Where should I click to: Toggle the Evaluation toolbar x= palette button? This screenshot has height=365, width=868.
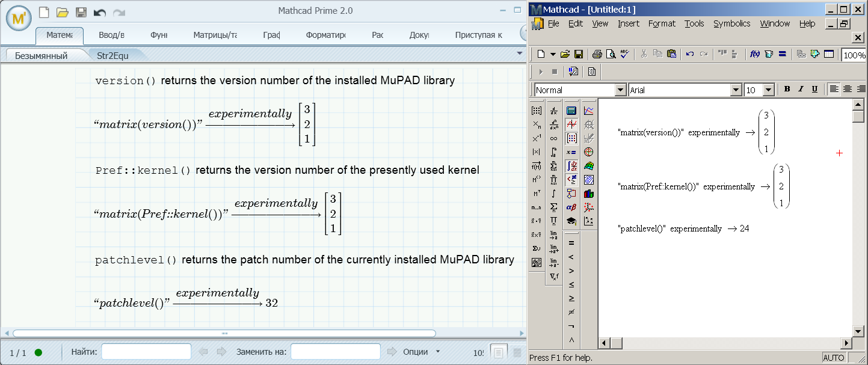[571, 152]
